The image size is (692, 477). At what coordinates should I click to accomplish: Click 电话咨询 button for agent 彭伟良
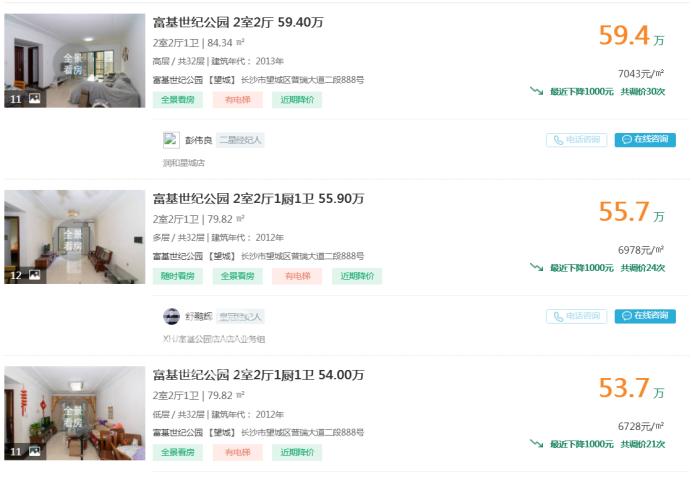(576, 140)
